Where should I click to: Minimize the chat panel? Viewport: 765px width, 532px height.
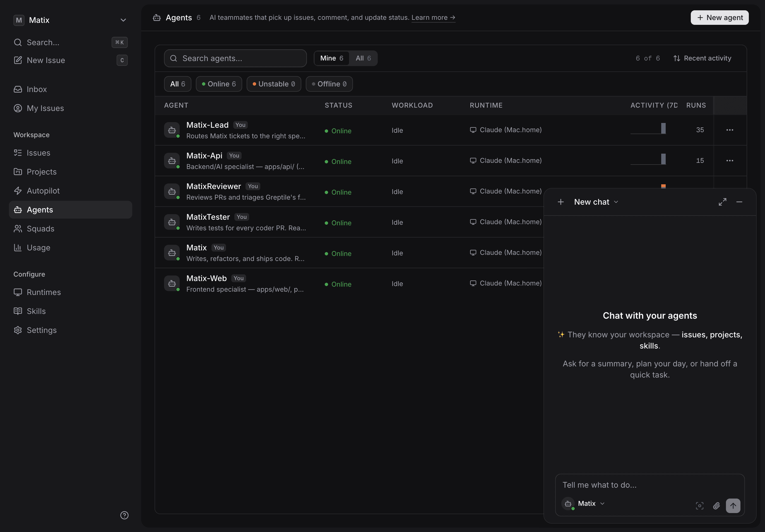[739, 202]
